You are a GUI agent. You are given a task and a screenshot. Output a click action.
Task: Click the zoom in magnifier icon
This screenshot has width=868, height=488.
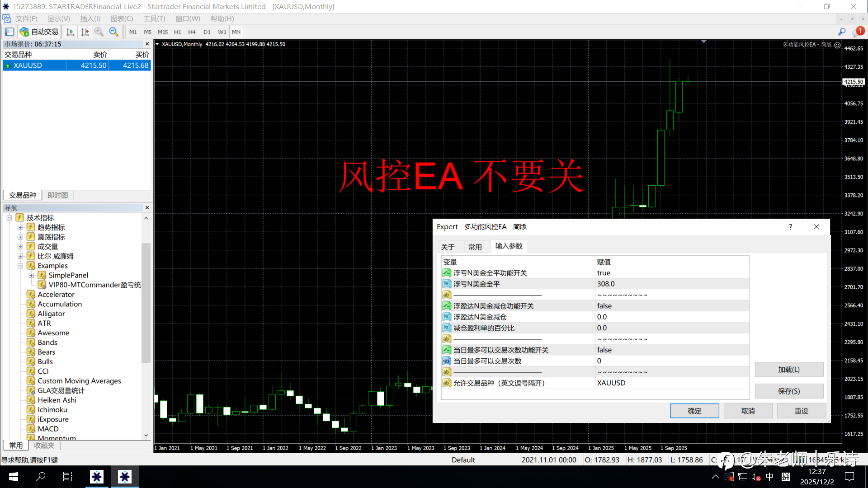point(99,32)
